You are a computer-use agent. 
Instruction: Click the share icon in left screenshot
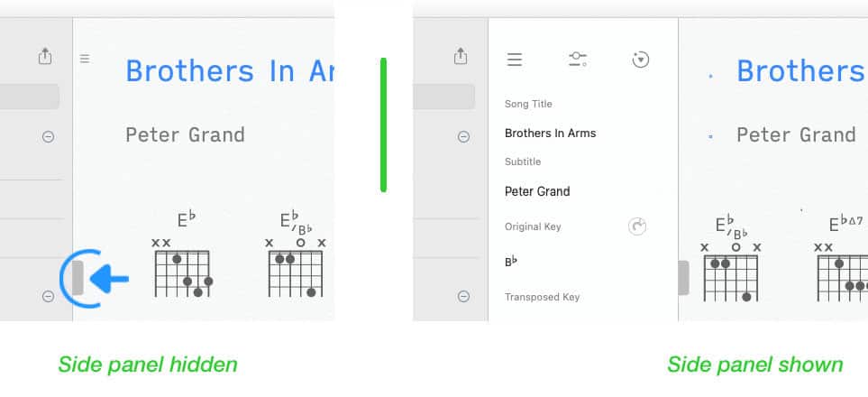[x=45, y=56]
